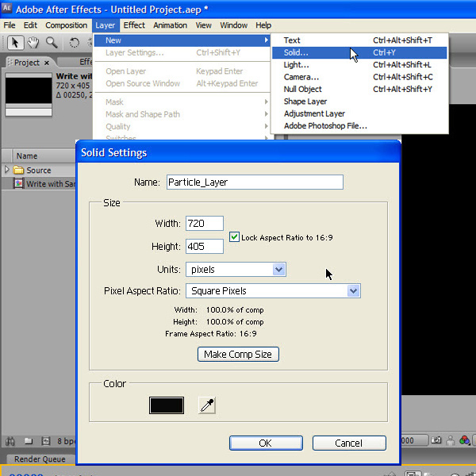Choose New in the Layer menu
Screen dimensions: 476x476
point(182,40)
